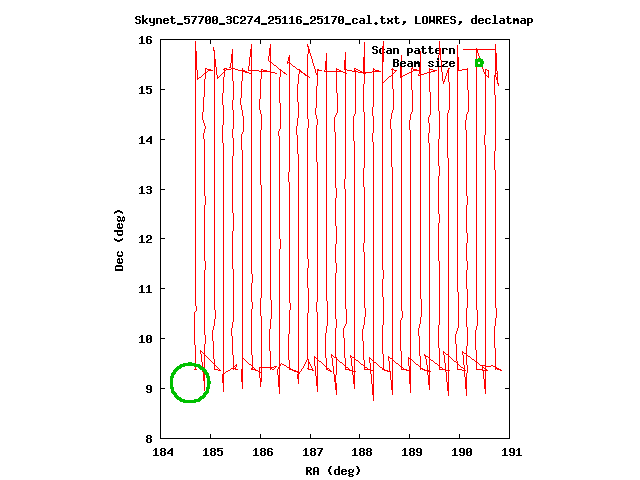
Task: Click the small green beam size legend marker
Action: click(479, 63)
